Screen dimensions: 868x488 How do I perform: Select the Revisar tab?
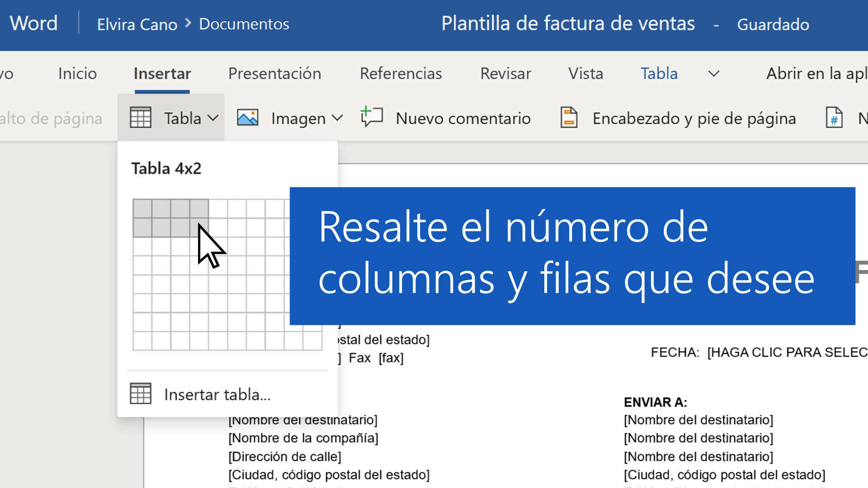click(x=505, y=74)
